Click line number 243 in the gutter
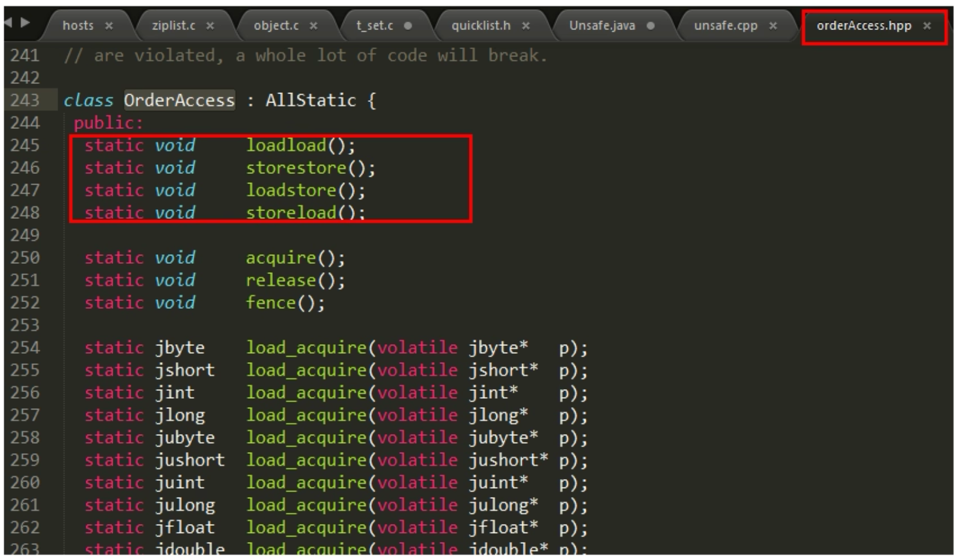The height and width of the screenshot is (560, 966). coord(25,100)
